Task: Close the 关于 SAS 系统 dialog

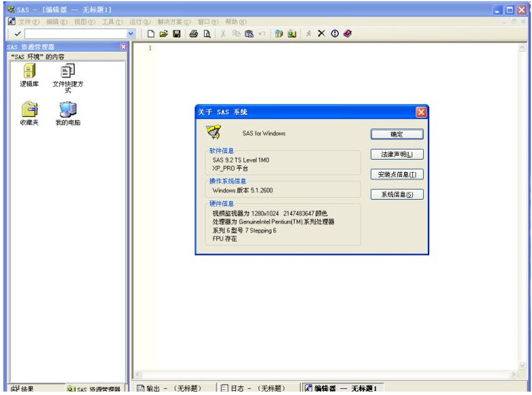Action: (x=421, y=112)
